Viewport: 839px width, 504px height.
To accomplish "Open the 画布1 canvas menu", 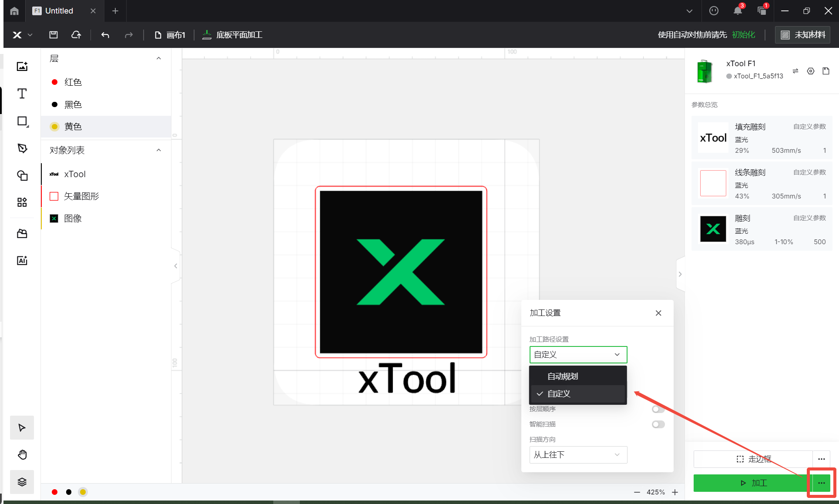I will coord(170,35).
